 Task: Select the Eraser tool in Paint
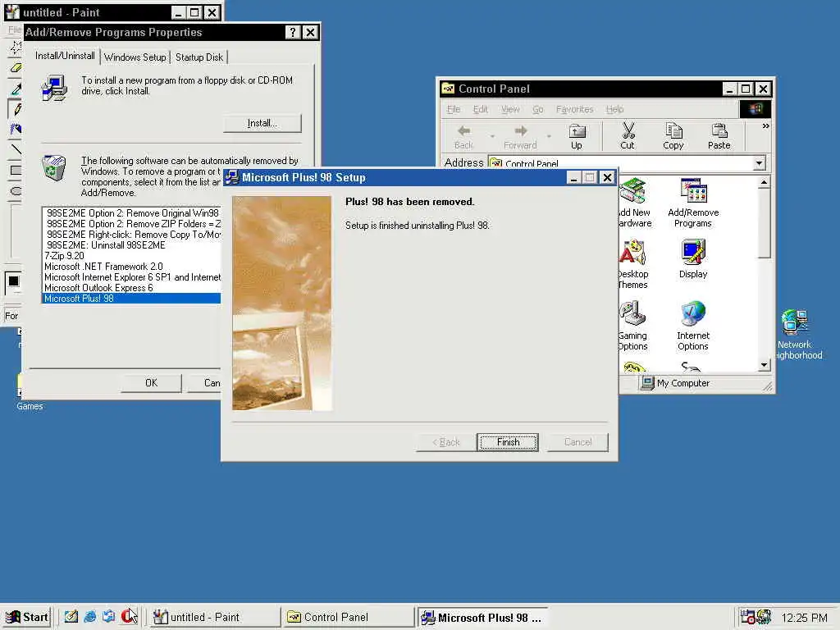pyautogui.click(x=15, y=68)
